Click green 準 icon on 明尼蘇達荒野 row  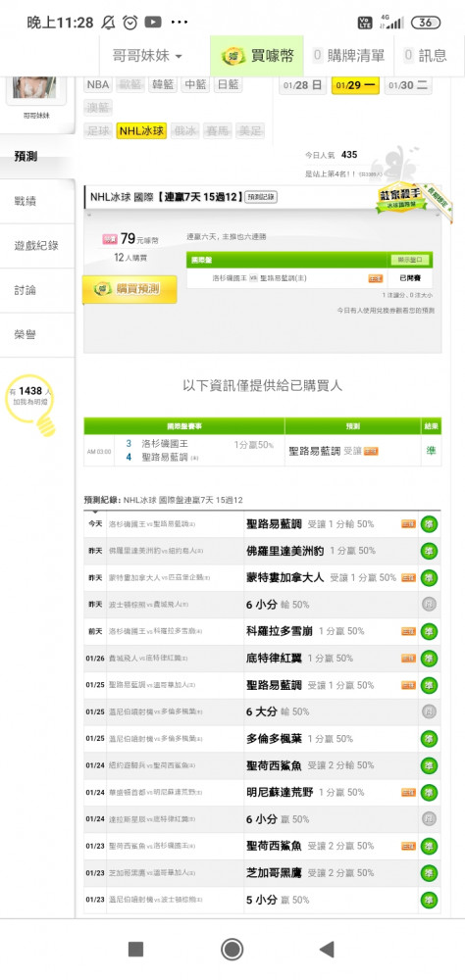[430, 793]
